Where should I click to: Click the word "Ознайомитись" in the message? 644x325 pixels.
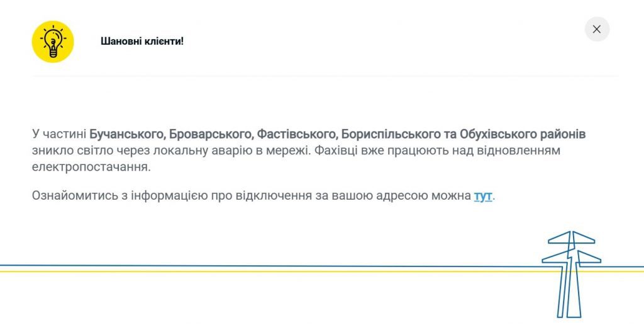(x=71, y=195)
